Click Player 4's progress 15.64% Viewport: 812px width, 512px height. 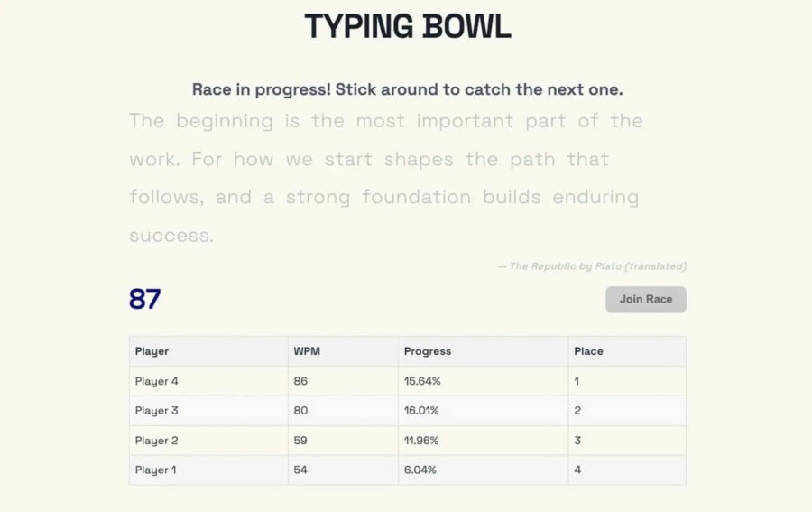(422, 381)
